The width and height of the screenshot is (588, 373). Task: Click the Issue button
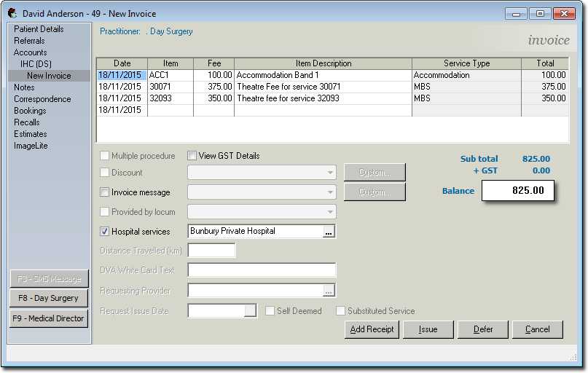tap(428, 329)
